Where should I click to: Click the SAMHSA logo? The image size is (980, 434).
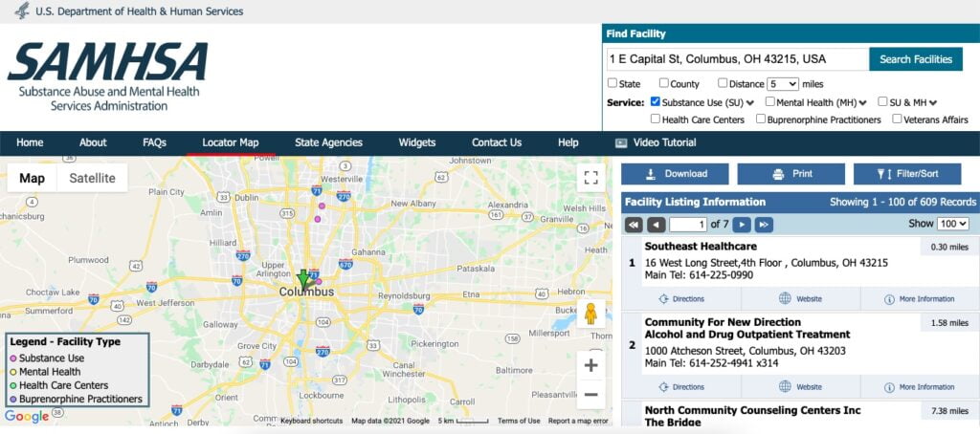click(107, 76)
